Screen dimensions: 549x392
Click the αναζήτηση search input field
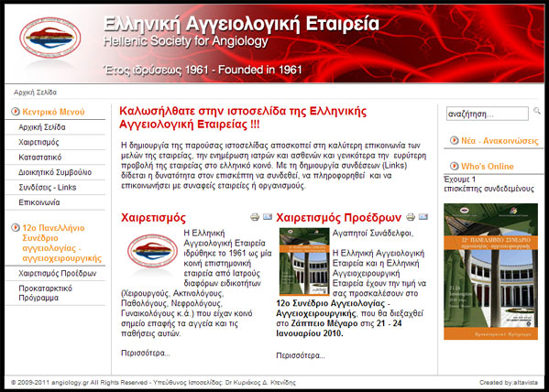[x=487, y=114]
